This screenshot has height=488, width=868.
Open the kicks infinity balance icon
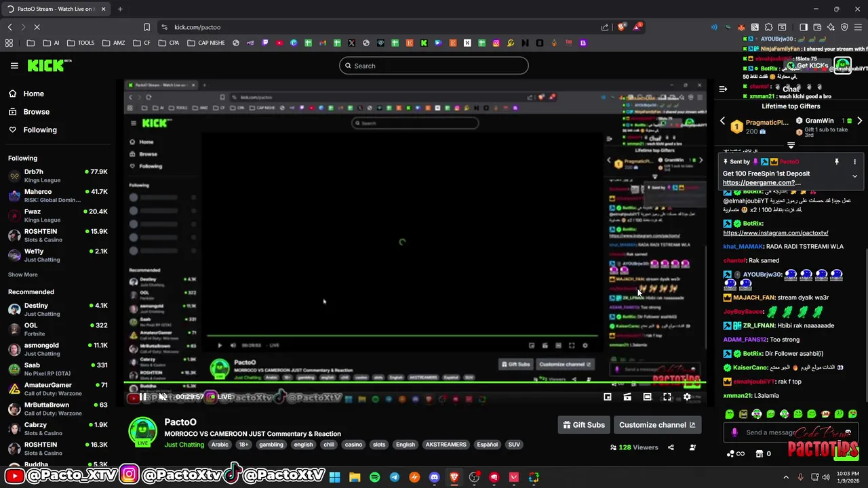click(x=735, y=453)
